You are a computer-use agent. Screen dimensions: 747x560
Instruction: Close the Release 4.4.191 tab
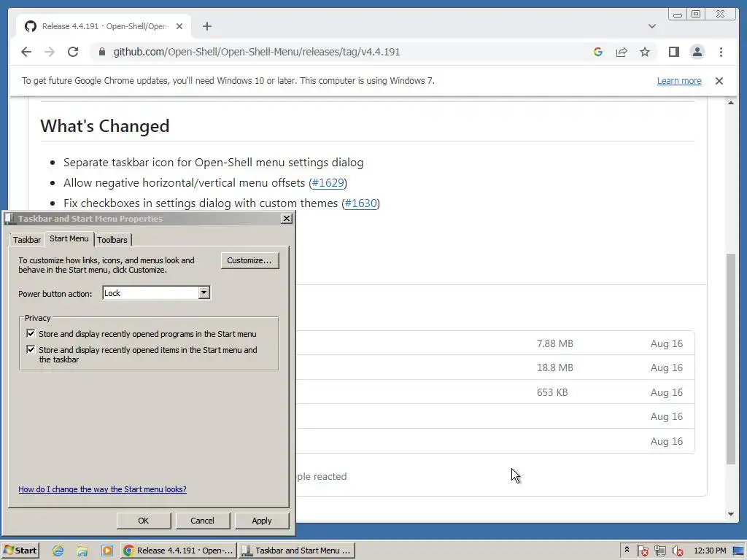pos(179,26)
